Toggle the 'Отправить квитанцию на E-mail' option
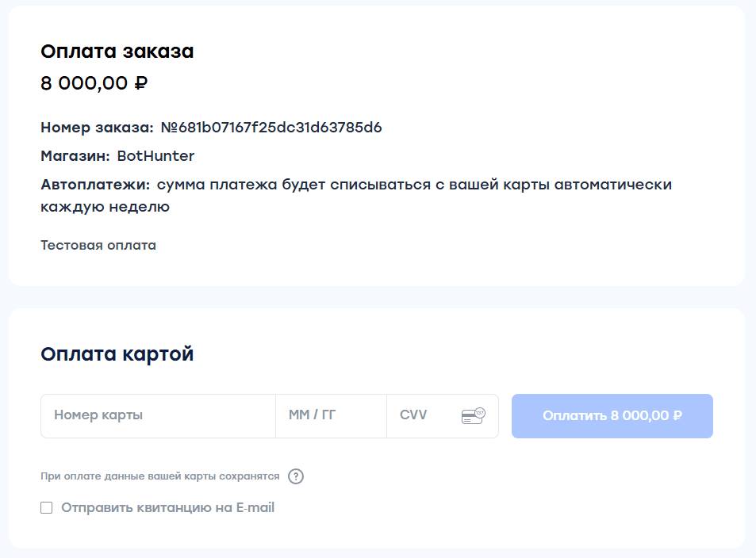 [46, 507]
